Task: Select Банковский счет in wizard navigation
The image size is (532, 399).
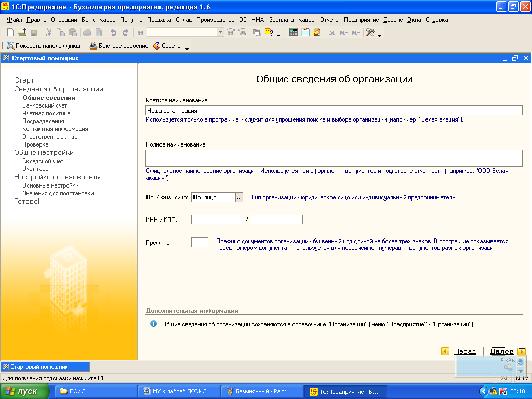Action: 45,105
